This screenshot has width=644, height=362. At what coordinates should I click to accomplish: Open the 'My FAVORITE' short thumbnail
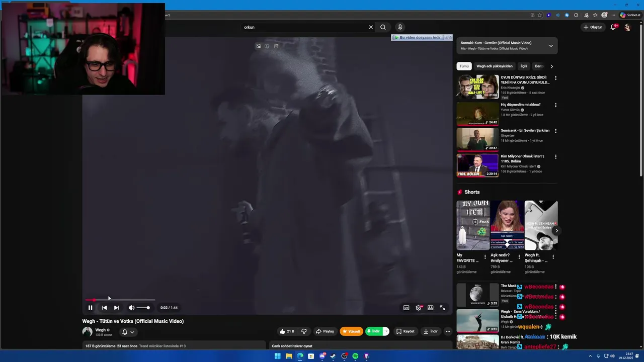tap(473, 225)
